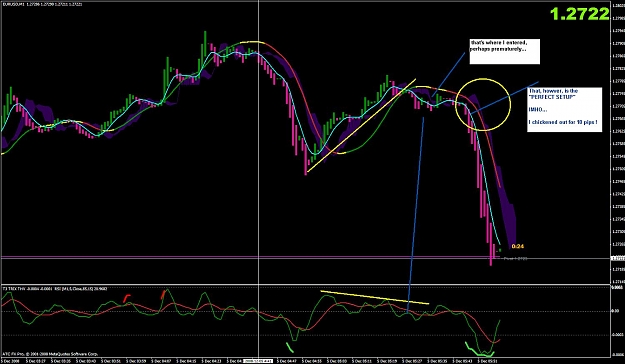
Task: Select the "that's where I entered" text box
Action: (505, 51)
